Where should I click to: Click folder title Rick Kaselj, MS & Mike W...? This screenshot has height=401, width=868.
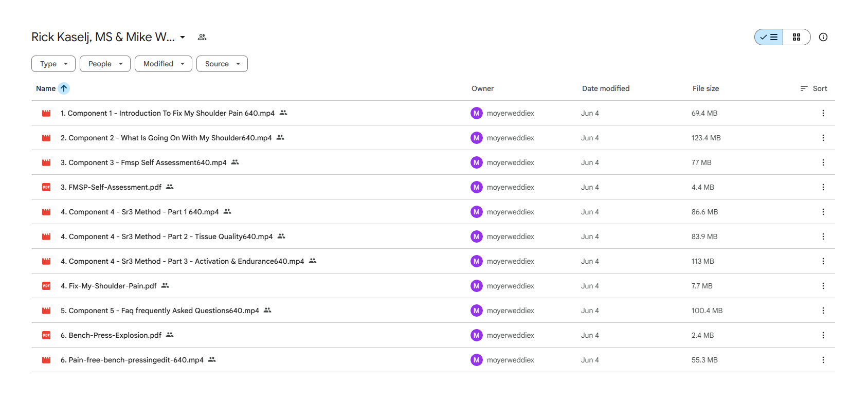tap(103, 37)
